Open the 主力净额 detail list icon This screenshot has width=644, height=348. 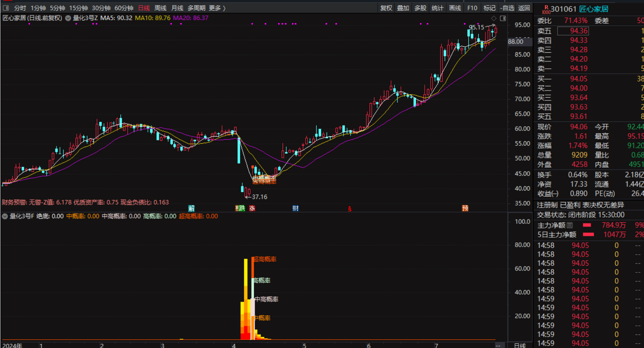(x=570, y=225)
